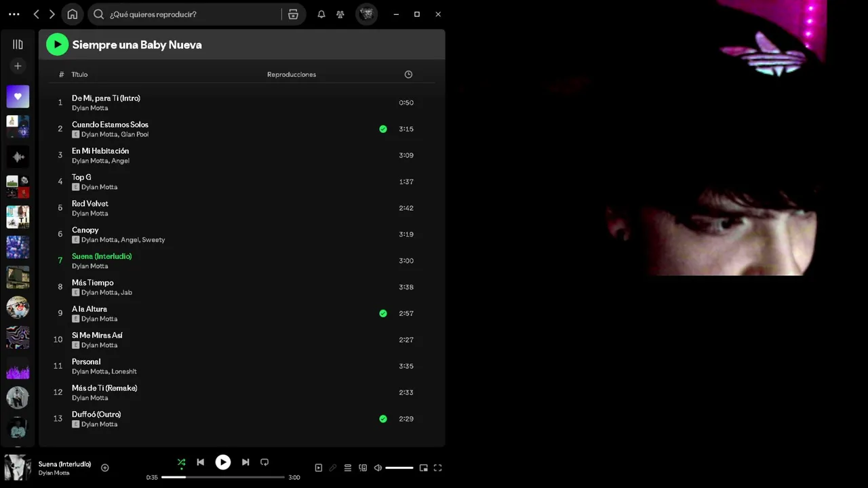Open friend activity icon

(340, 14)
